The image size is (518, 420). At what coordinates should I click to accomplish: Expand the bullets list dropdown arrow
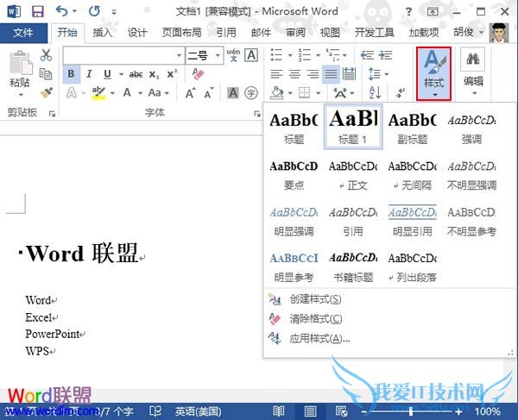pyautogui.click(x=290, y=55)
